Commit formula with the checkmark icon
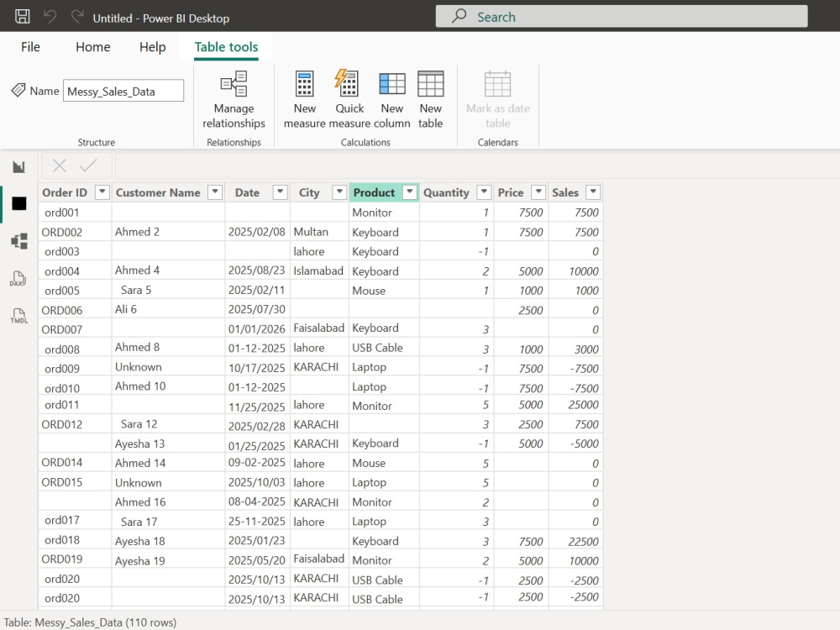This screenshot has height=630, width=840. (88, 165)
